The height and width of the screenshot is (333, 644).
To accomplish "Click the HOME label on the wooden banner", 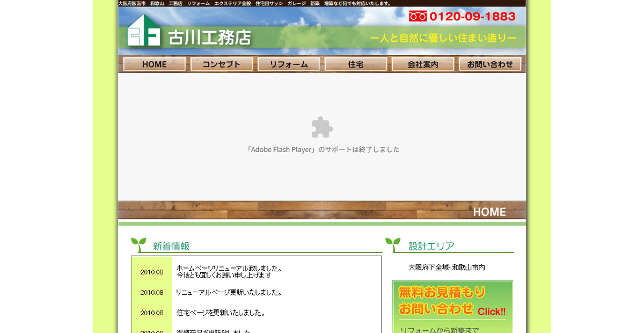I will [x=489, y=212].
